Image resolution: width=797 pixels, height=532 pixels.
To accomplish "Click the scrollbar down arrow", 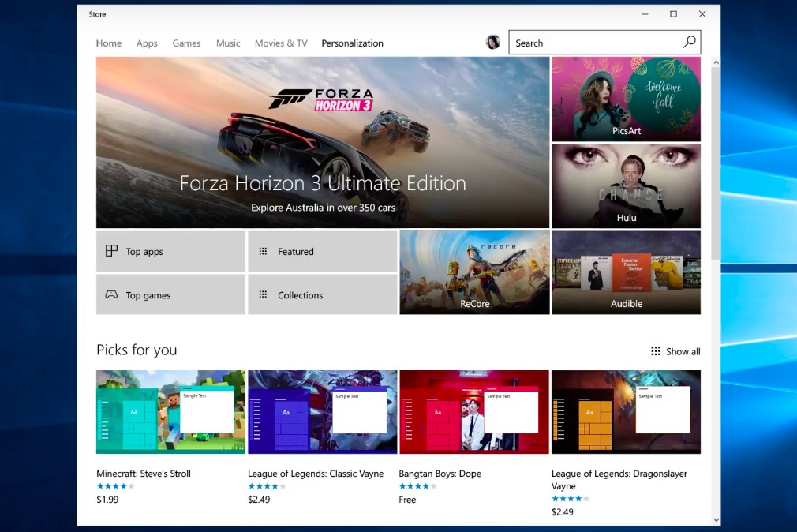I will coord(716,519).
